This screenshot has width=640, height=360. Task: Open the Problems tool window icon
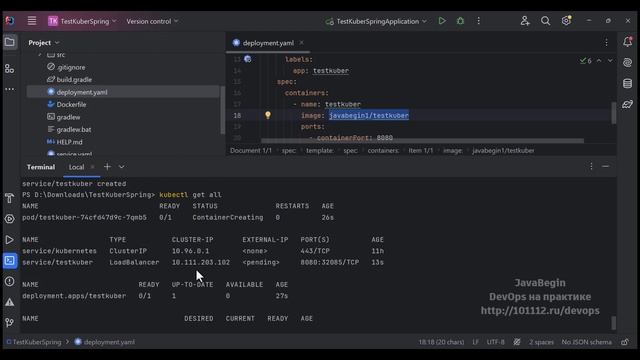[10, 281]
